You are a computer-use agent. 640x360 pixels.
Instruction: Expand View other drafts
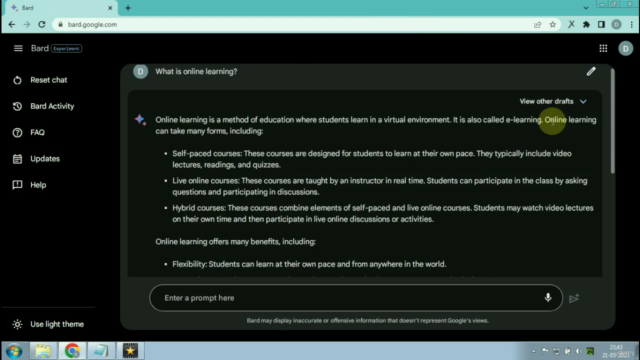553,101
